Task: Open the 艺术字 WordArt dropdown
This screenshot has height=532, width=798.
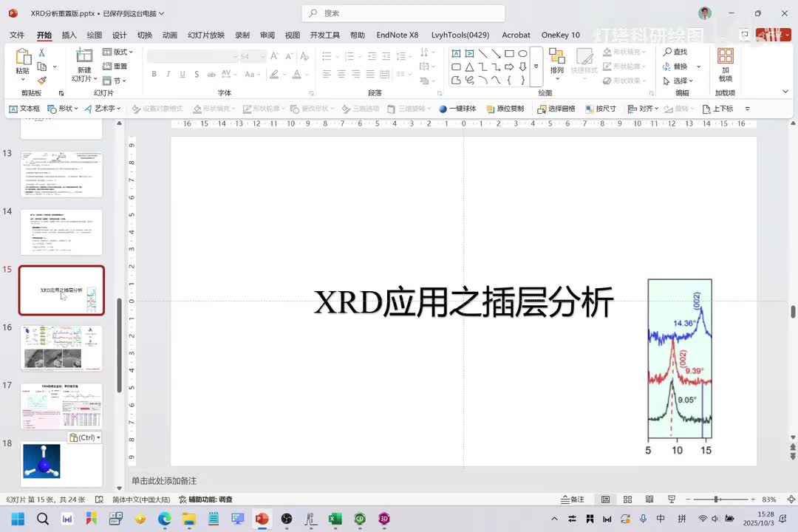Action: 103,109
